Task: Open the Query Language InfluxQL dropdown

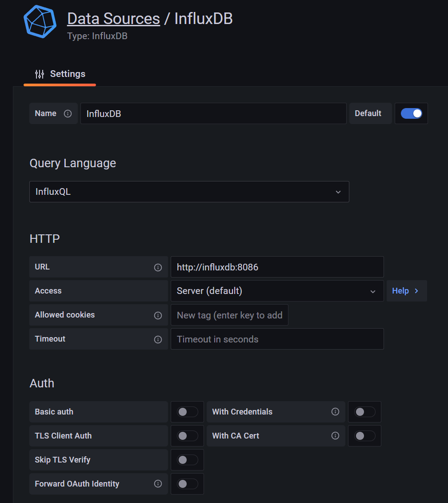Action: (189, 192)
